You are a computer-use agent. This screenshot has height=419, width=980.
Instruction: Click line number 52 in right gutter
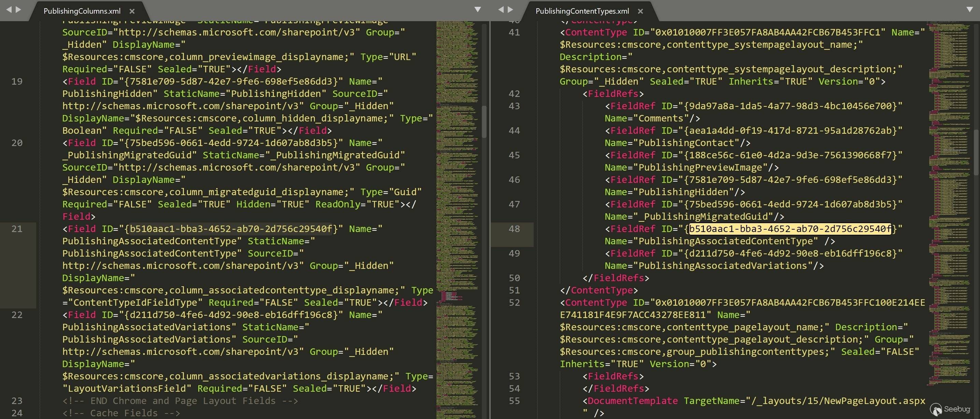514,303
